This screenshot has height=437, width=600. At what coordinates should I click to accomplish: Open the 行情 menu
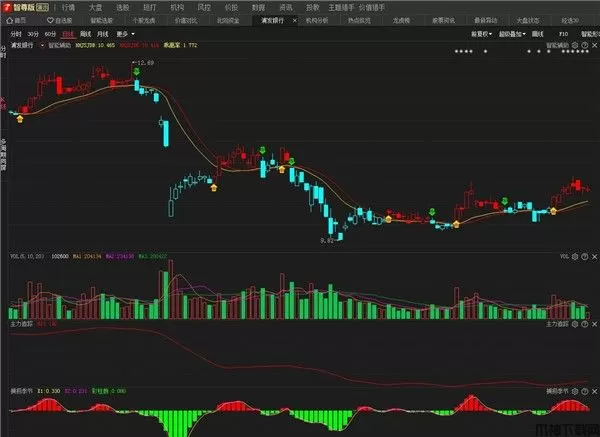69,7
